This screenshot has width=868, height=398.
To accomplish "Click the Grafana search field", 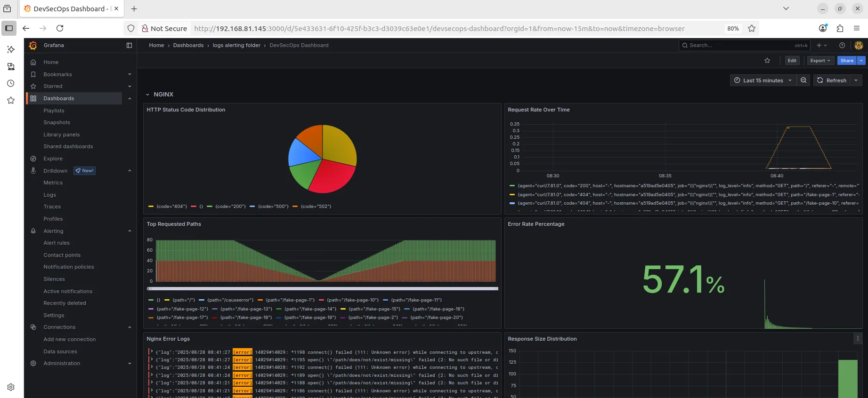I will pos(744,45).
